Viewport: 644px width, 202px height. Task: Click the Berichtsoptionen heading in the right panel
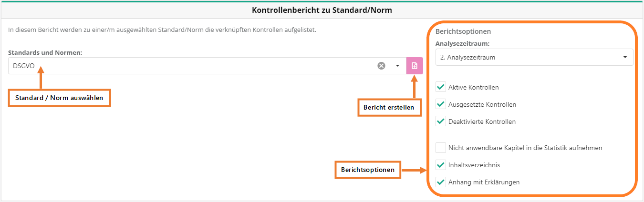coord(463,31)
